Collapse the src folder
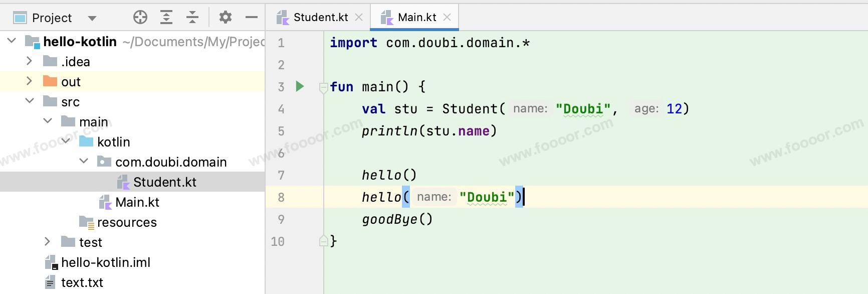This screenshot has height=294, width=868. (30, 101)
